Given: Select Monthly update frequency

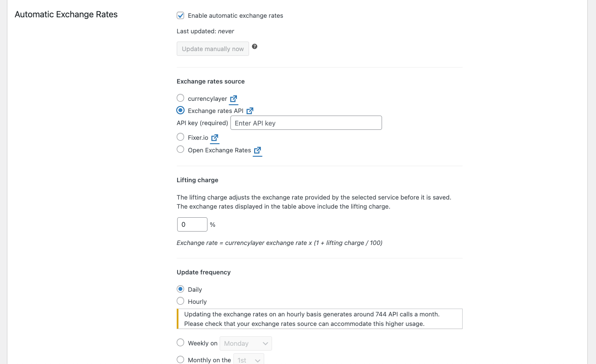Looking at the screenshot, I should tap(180, 359).
